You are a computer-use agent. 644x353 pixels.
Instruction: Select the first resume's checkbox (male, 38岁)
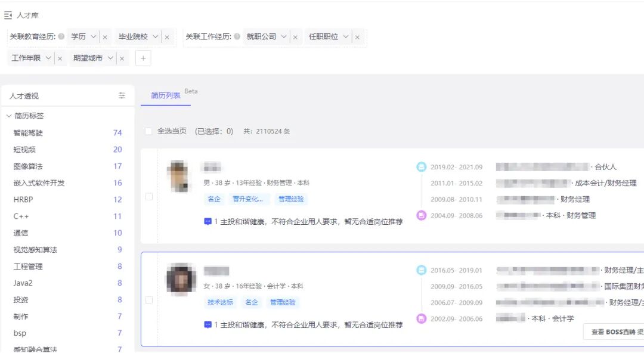(149, 196)
